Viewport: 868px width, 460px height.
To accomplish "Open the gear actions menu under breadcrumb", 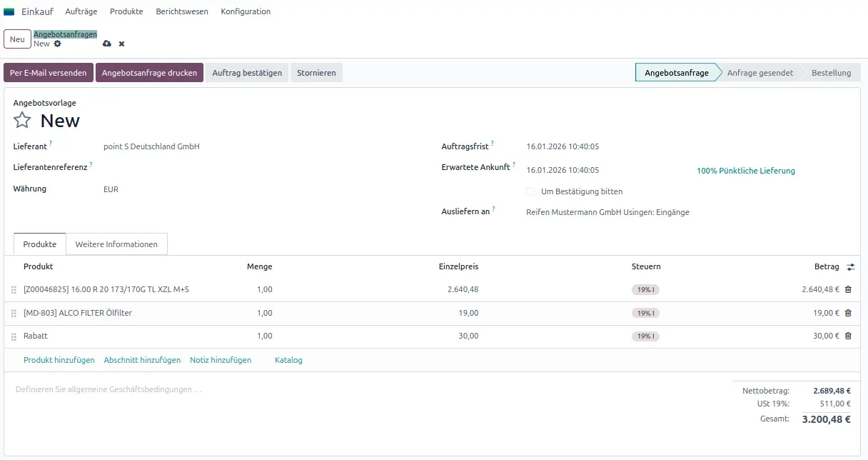I will coord(58,44).
